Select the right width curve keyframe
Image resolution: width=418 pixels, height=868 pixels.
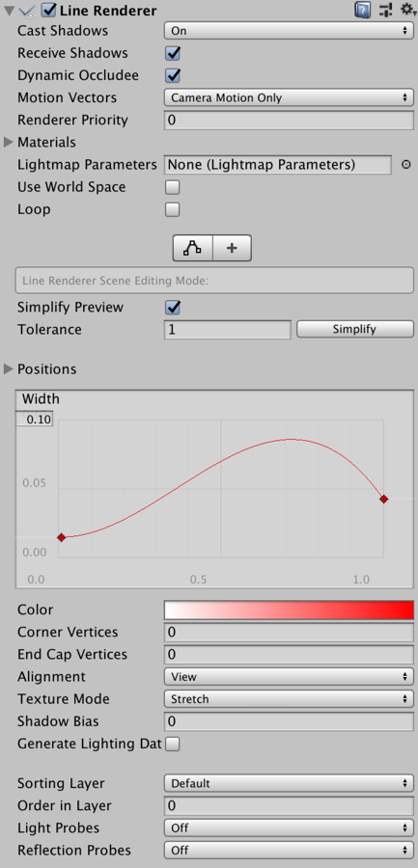(383, 499)
